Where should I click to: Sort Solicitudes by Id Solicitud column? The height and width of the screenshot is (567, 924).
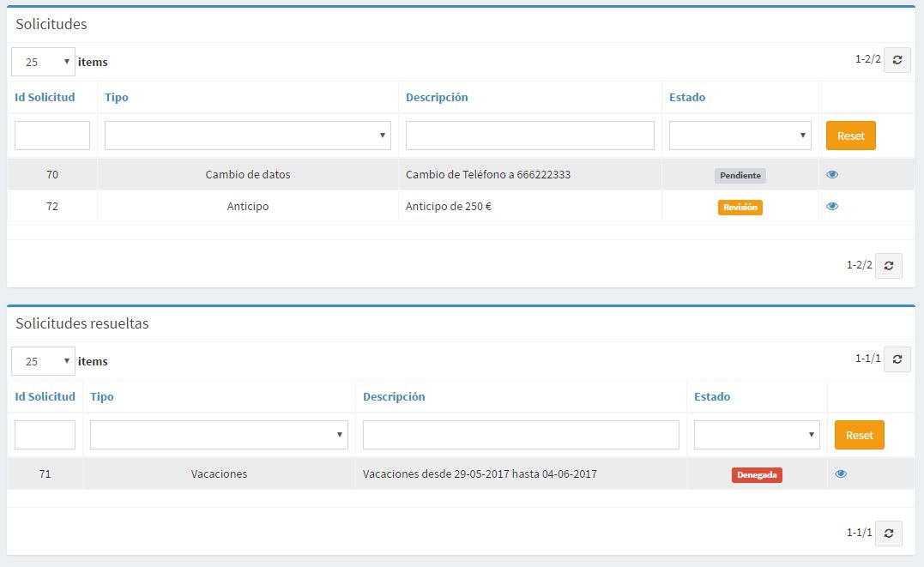[45, 97]
